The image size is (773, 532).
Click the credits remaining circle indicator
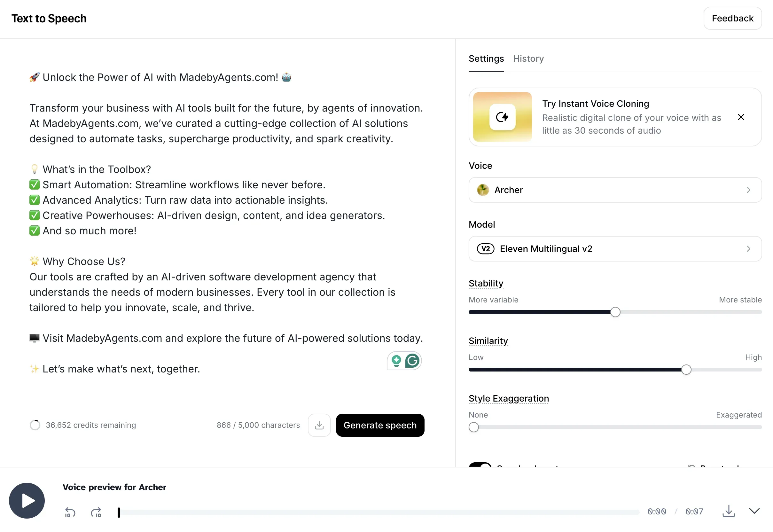point(35,425)
